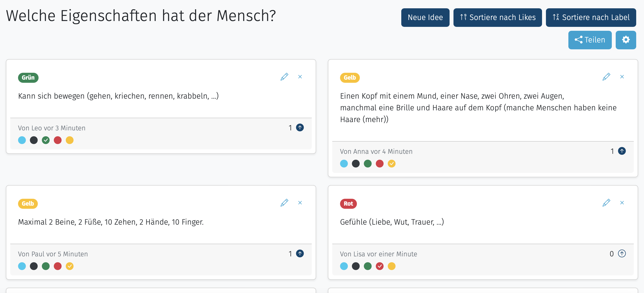Upvote Anna's idea arrow
This screenshot has width=644, height=293.
[x=622, y=151]
